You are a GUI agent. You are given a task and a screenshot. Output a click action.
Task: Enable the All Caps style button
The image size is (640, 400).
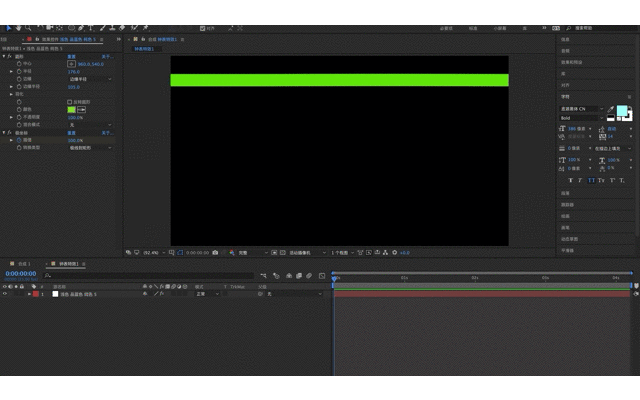[x=591, y=180]
